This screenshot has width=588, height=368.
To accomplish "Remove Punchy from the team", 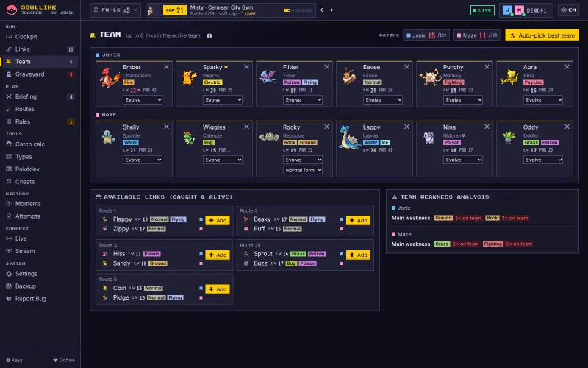I will point(487,67).
